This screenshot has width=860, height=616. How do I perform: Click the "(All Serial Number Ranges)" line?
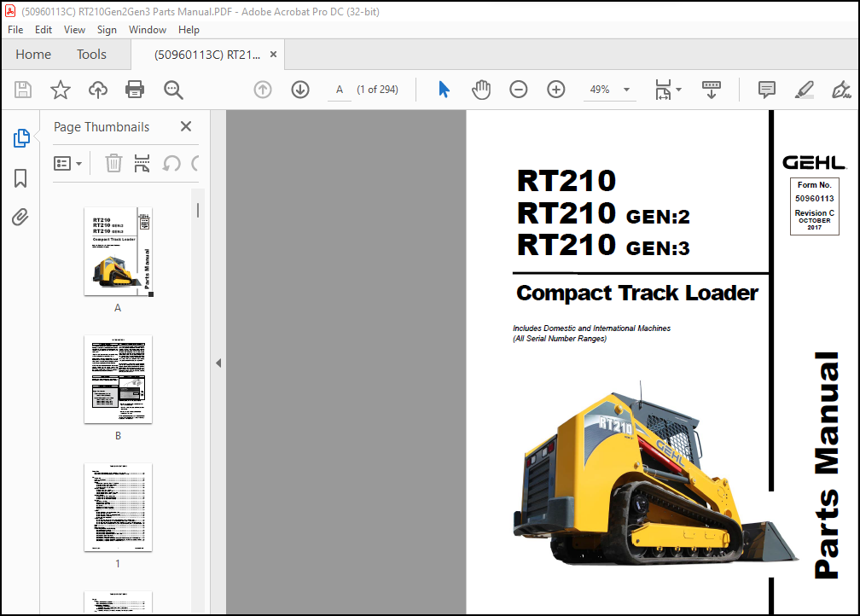(x=560, y=339)
